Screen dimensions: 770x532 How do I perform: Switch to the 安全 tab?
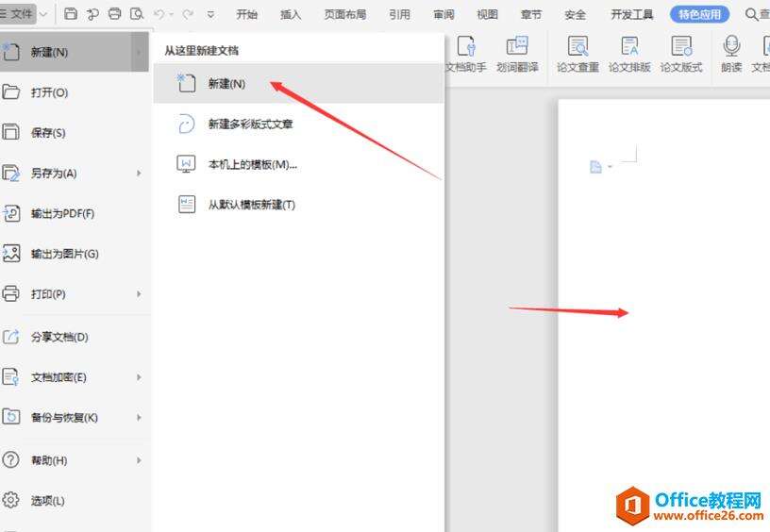tap(575, 15)
